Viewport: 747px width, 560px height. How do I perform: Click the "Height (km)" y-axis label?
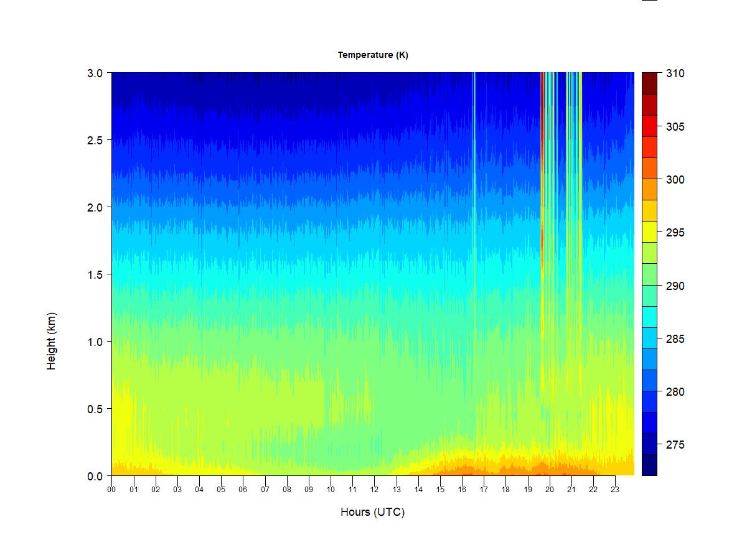tap(51, 341)
